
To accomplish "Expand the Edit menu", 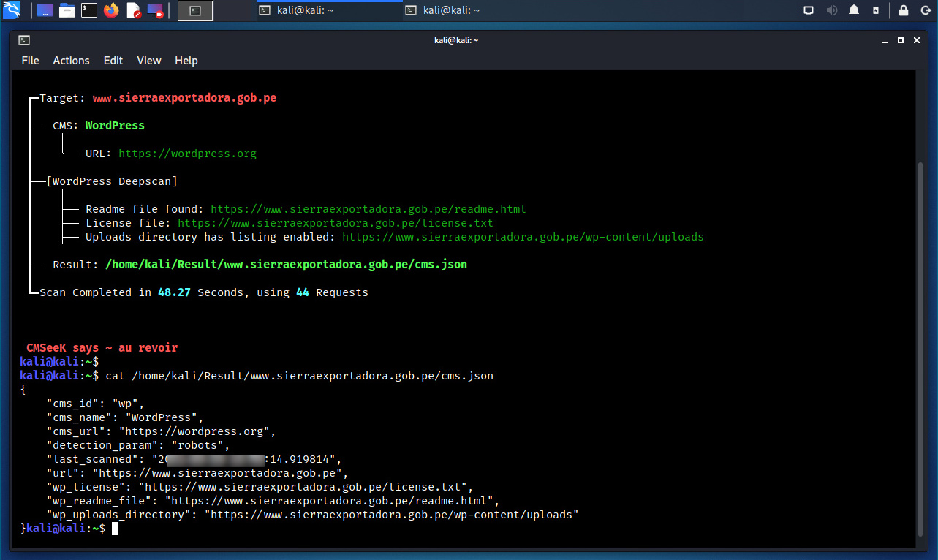I will 113,61.
